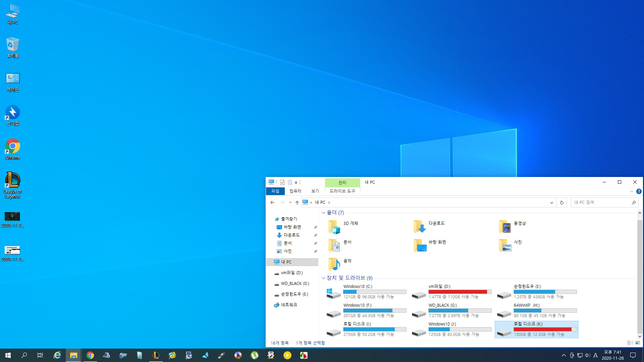The image size is (644, 362).
Task: Open the 3D Objects folder
Action: tap(343, 227)
